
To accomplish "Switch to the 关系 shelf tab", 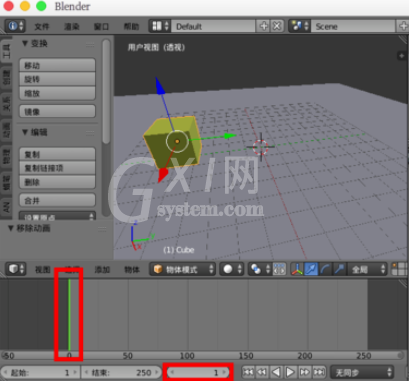I will click(x=6, y=103).
